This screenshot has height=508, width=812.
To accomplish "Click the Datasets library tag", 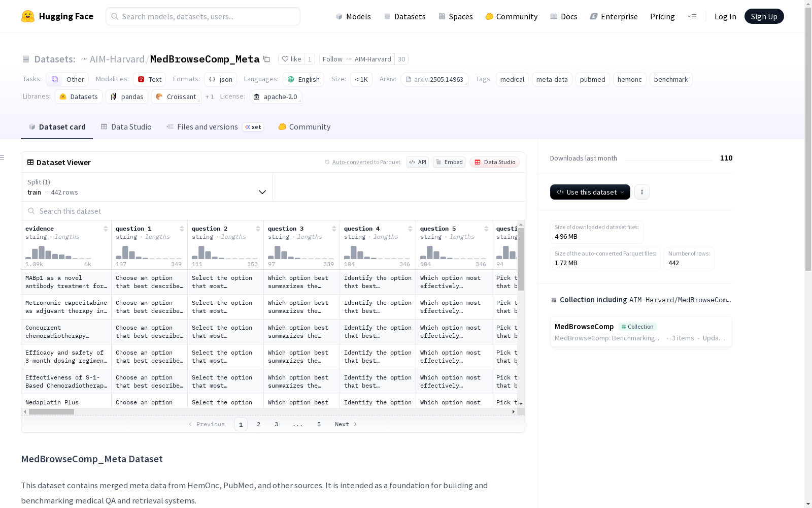I will click(x=79, y=97).
